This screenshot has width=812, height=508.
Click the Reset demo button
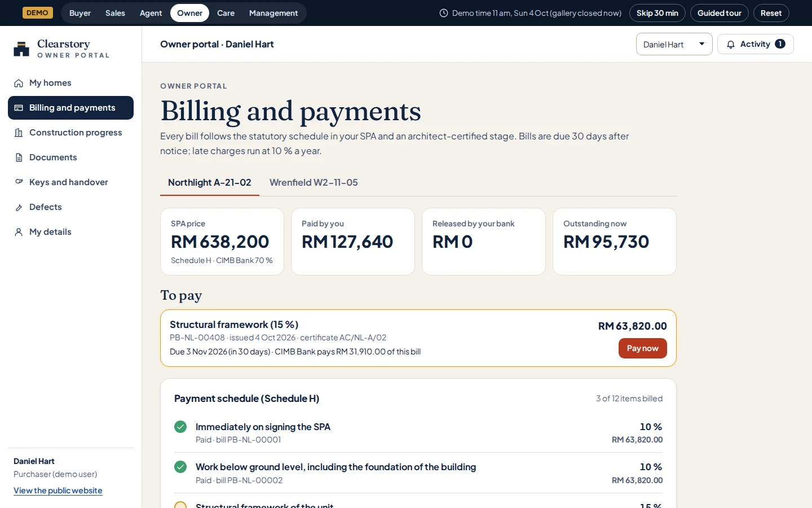pos(771,13)
